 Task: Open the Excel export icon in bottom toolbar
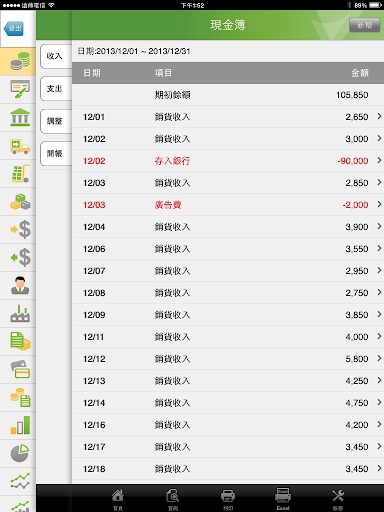point(283,499)
